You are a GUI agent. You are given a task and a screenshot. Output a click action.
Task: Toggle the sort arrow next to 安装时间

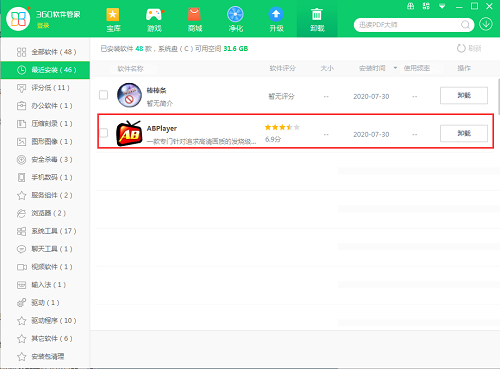395,68
